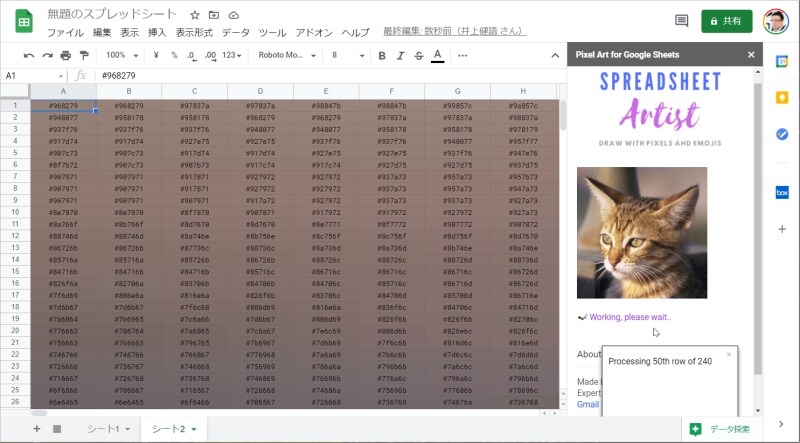The width and height of the screenshot is (800, 443).
Task: Open the name box dropdown arrow
Action: [60, 76]
